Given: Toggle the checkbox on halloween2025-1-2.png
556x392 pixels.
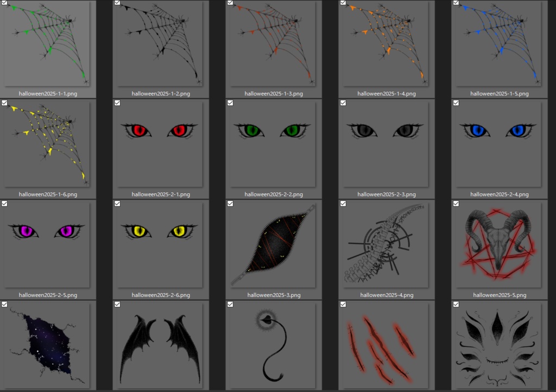Looking at the screenshot, I should [117, 3].
